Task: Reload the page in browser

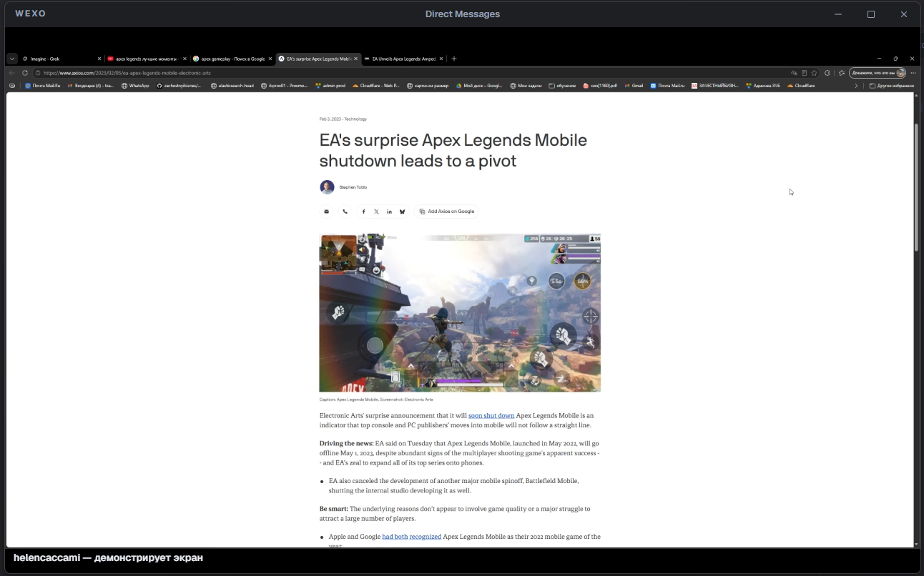Action: pyautogui.click(x=25, y=73)
